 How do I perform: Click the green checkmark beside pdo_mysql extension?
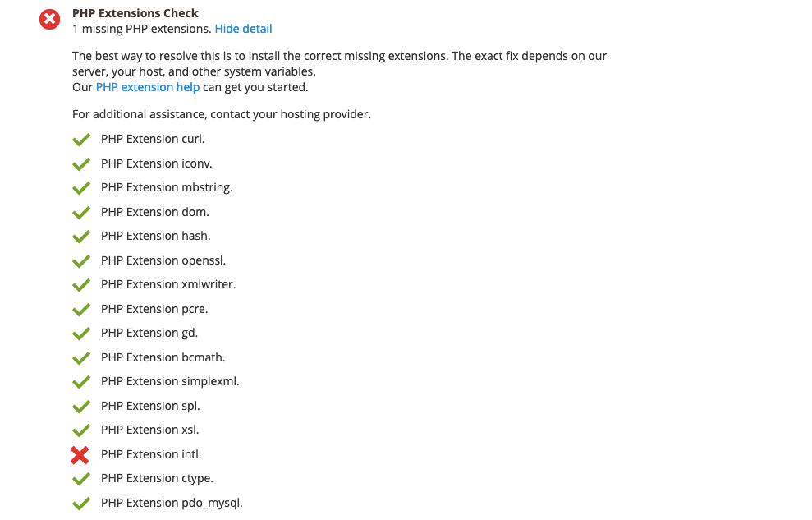point(81,504)
